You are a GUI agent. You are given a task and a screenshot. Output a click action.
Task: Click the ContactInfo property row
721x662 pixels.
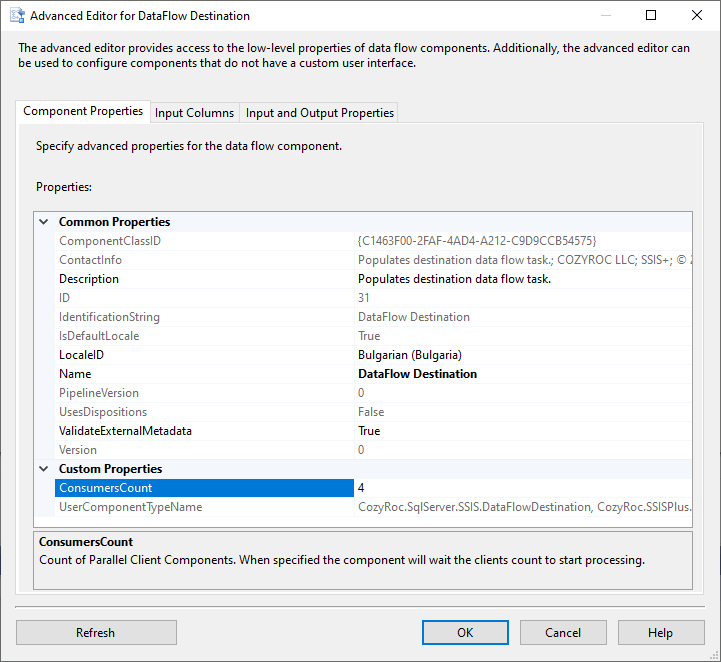(x=90, y=260)
